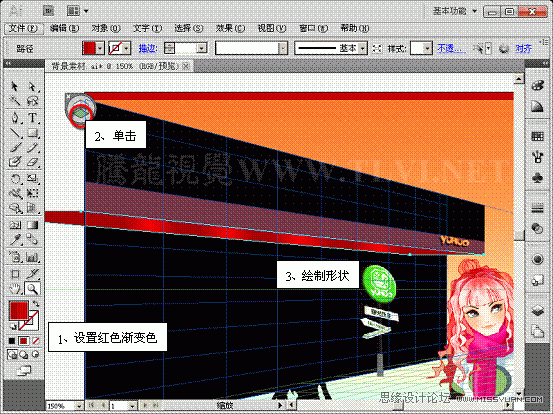Select the Type tool
The image size is (553, 414).
tap(32, 117)
